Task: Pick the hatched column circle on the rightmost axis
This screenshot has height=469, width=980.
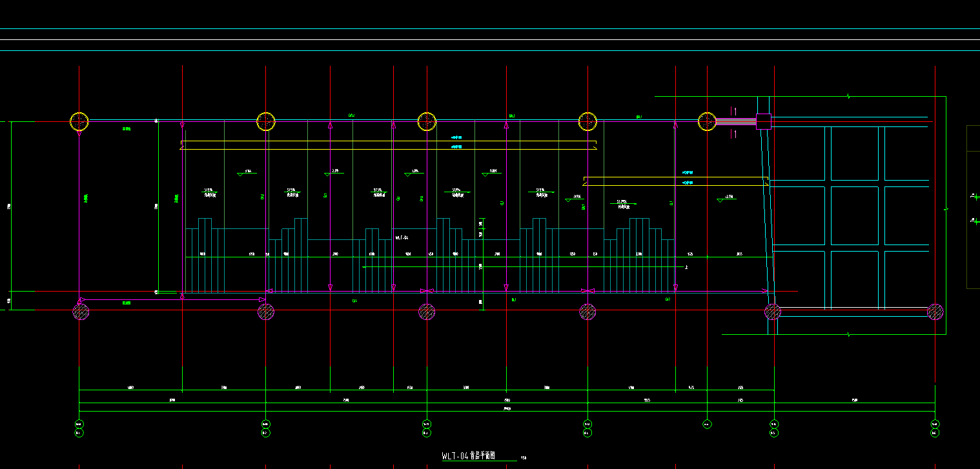Action: (x=935, y=312)
